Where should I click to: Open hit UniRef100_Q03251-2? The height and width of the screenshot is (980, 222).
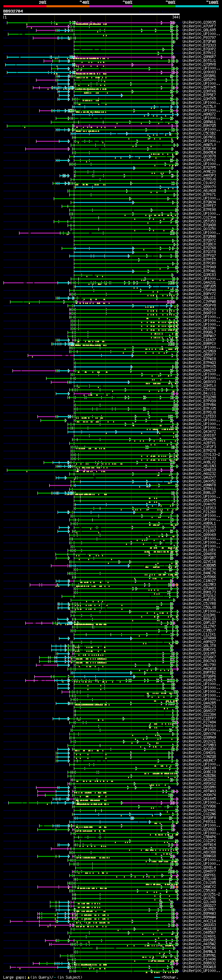click(x=201, y=894)
